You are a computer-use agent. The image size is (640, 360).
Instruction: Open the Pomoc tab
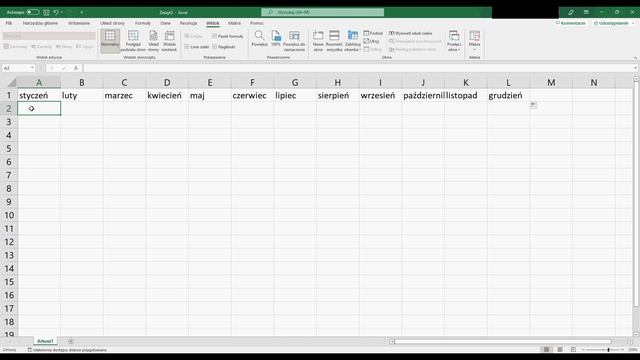coord(257,23)
